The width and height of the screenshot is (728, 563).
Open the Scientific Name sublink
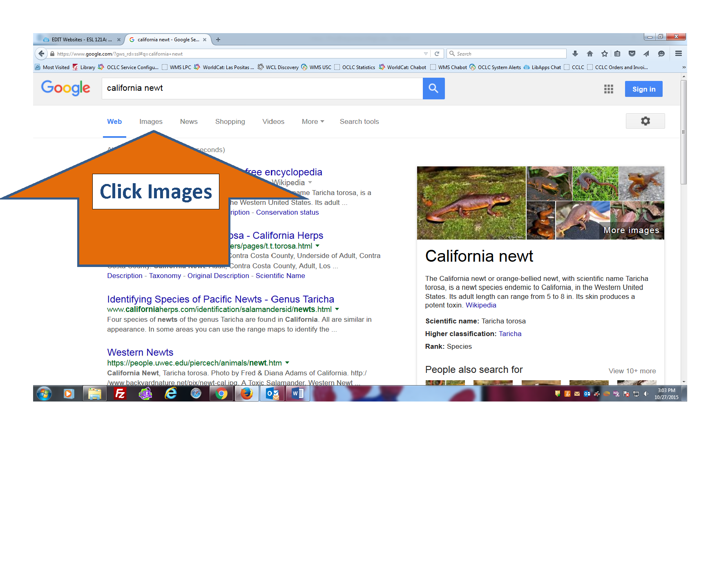tap(280, 276)
